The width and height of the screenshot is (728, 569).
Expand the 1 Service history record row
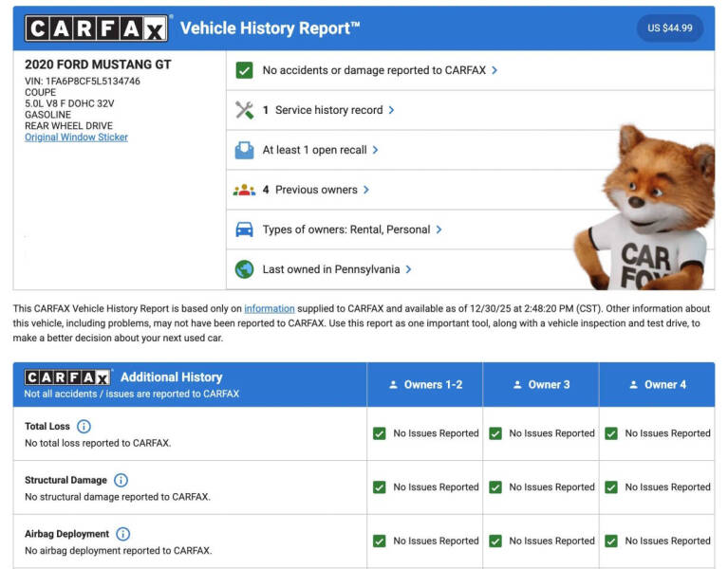point(328,110)
